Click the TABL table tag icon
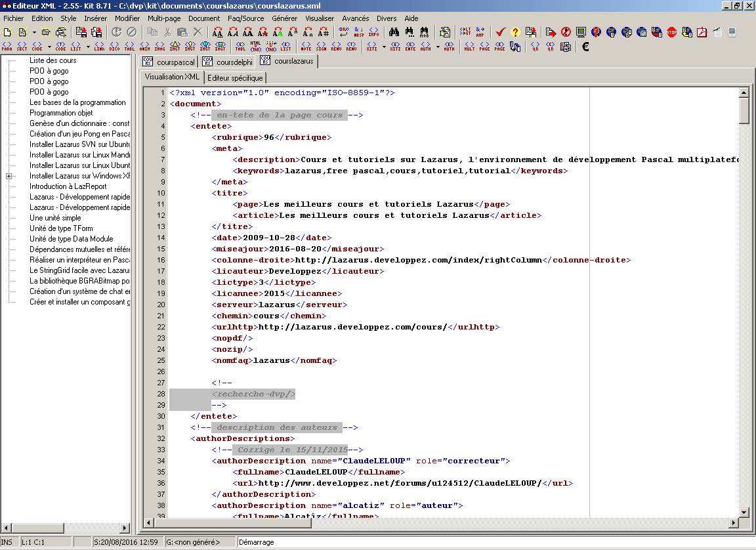Viewport: 756px width, 550px height. tap(129, 47)
